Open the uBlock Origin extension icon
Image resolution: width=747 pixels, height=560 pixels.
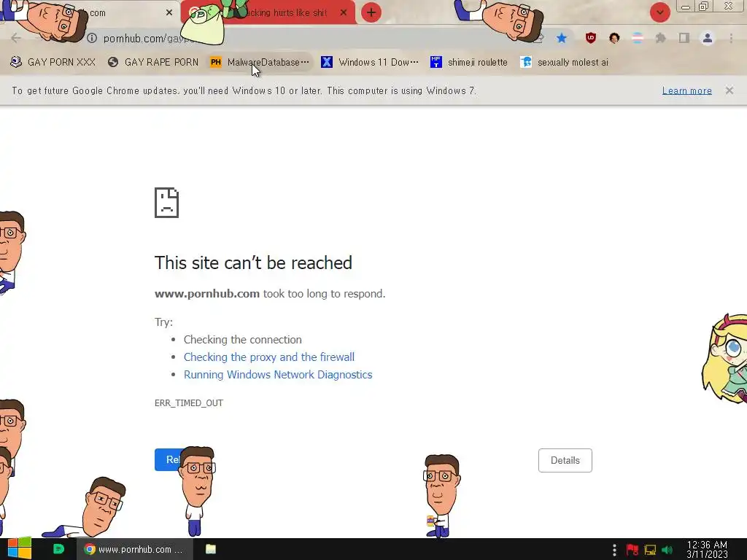tap(591, 38)
